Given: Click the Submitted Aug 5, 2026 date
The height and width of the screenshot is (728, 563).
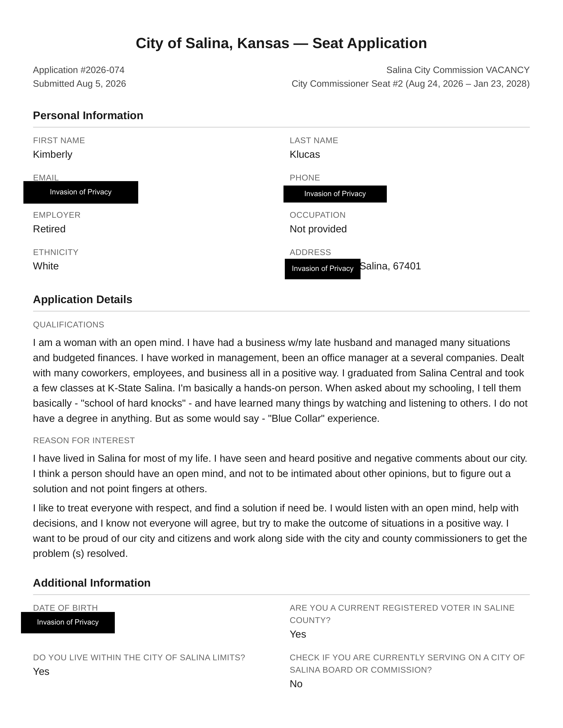Looking at the screenshot, I should click(x=79, y=84).
